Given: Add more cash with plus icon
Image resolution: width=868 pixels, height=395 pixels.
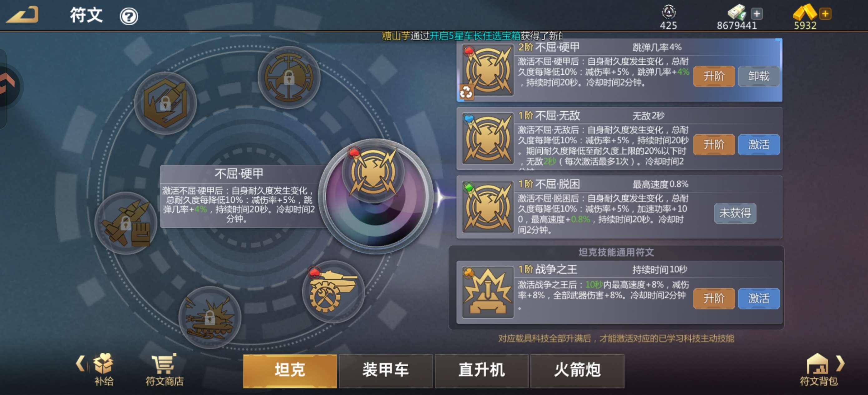Looking at the screenshot, I should pos(757,14).
